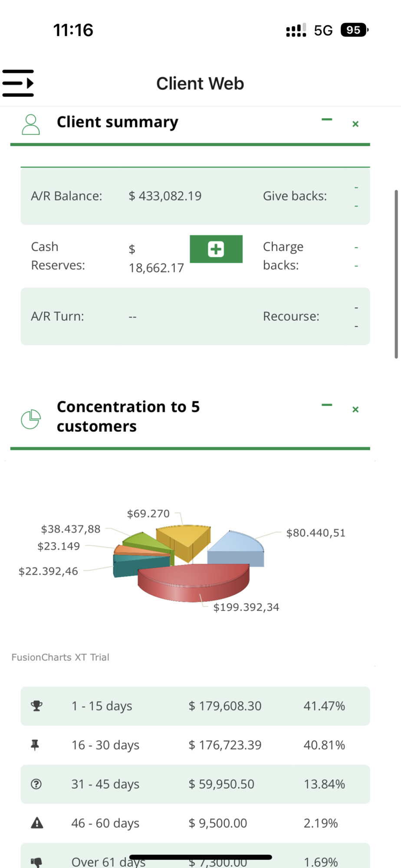Screen dimensions: 401x868
Task: Open the hamburger navigation menu
Action: point(18,83)
